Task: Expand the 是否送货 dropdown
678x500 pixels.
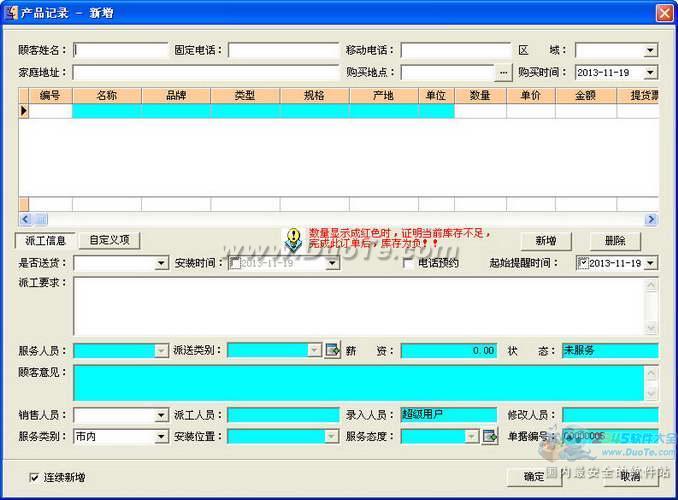Action: pyautogui.click(x=161, y=263)
